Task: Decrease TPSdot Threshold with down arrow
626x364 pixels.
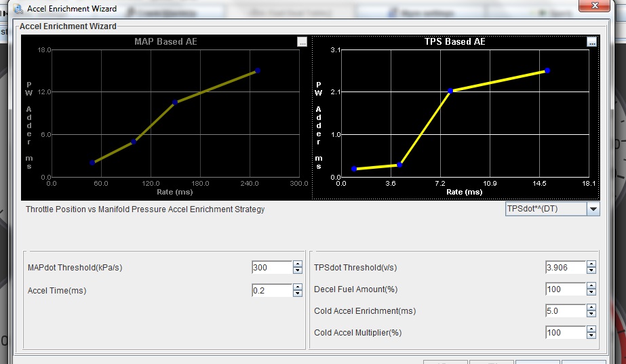Action: click(x=591, y=270)
